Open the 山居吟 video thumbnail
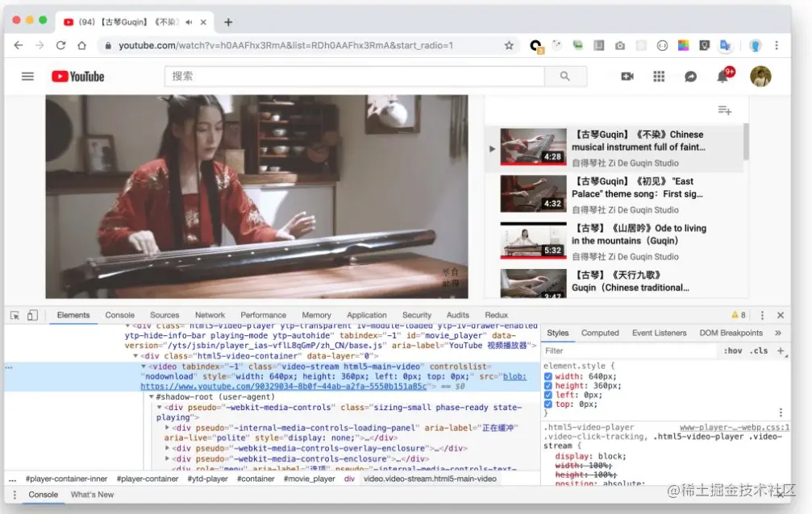812x514 pixels. tap(533, 241)
